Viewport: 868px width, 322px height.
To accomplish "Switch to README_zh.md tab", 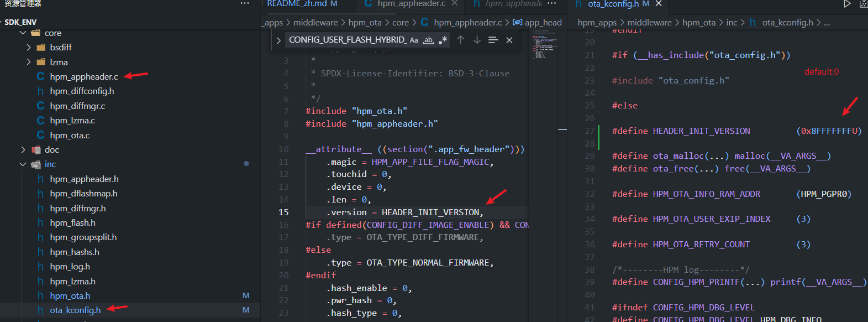I will coord(302,3).
